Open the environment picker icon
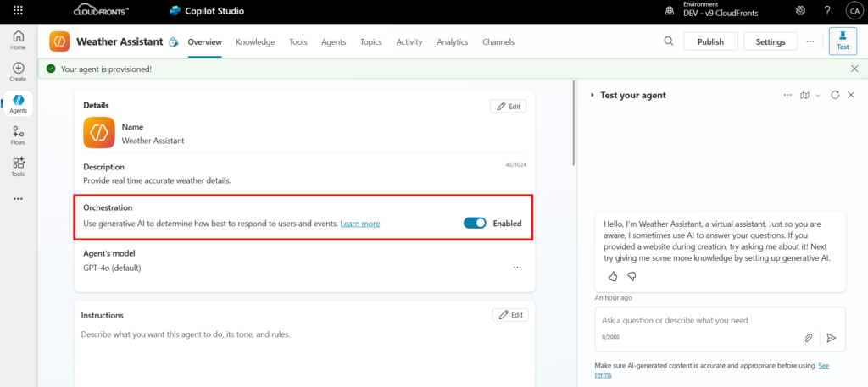The width and height of the screenshot is (868, 387). point(670,11)
